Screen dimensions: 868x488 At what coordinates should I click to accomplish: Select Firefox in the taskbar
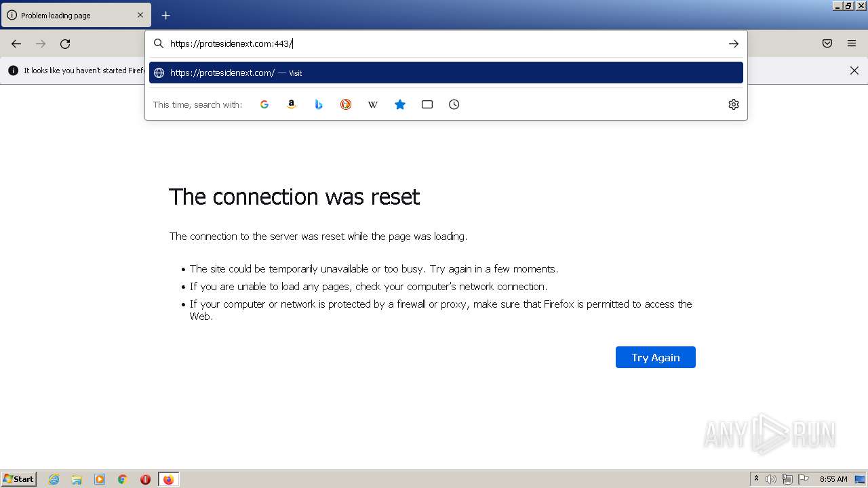click(x=168, y=479)
